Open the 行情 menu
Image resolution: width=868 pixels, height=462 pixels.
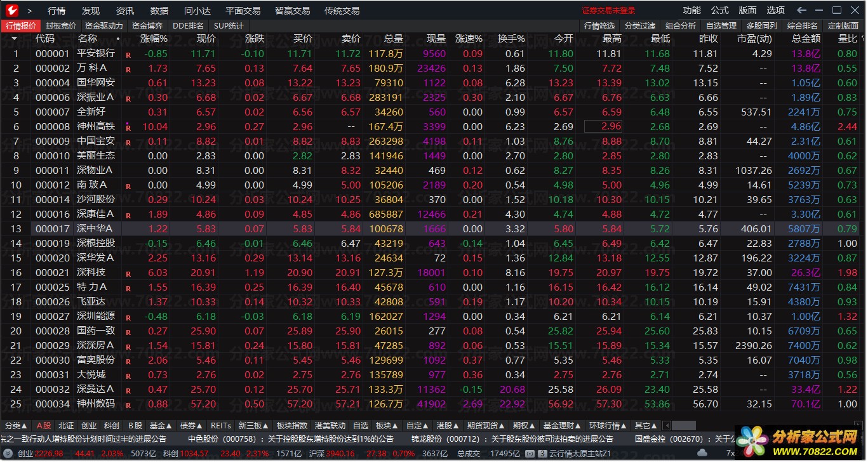pyautogui.click(x=57, y=11)
